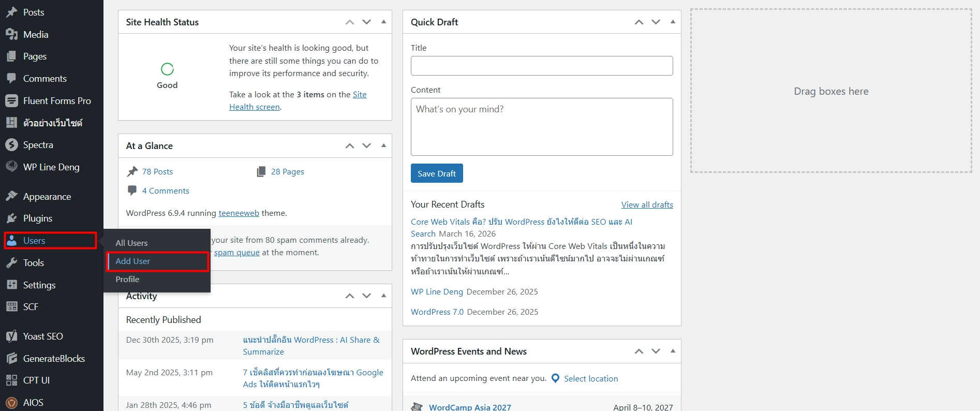Click the Pages icon in sidebar
Viewport: 980px width, 411px height.
coord(11,56)
